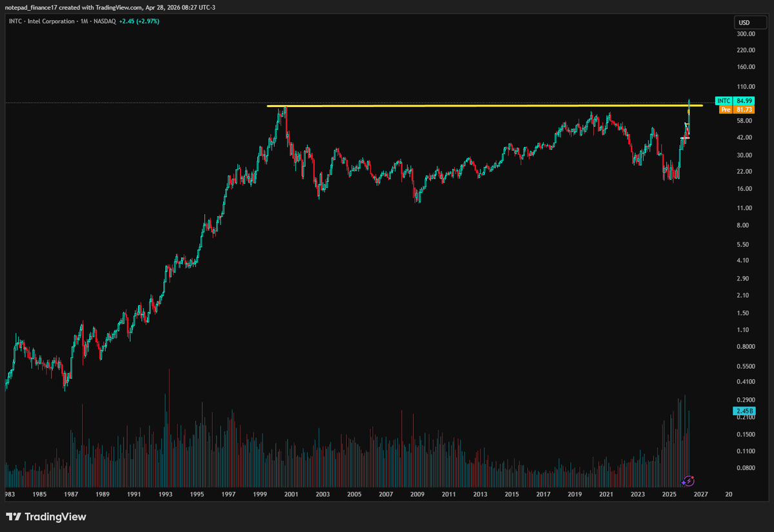Click the 1999 time axis label
The height and width of the screenshot is (532, 774).
pos(260,495)
